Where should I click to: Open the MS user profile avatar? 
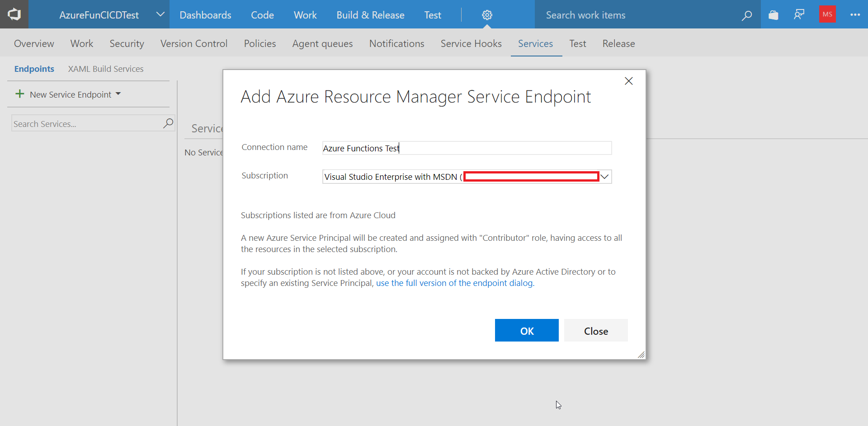pos(827,14)
